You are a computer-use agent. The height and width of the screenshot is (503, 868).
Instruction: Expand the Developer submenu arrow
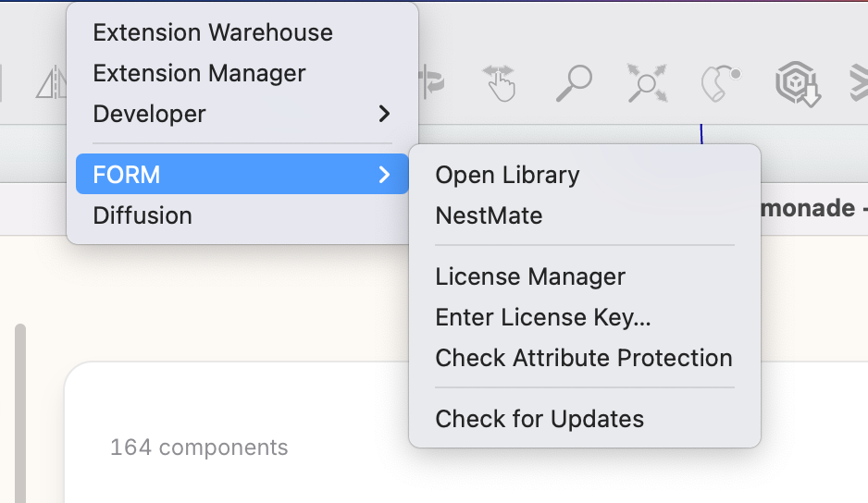384,114
